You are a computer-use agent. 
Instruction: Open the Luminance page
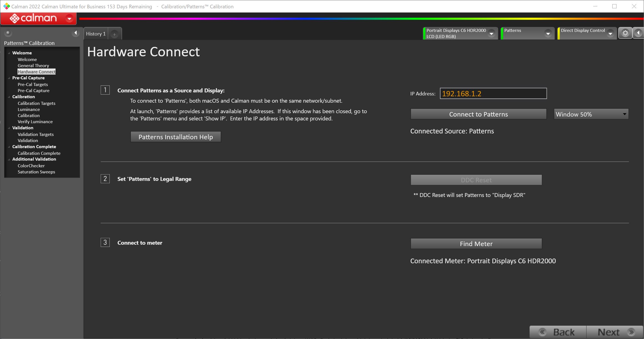(x=29, y=109)
